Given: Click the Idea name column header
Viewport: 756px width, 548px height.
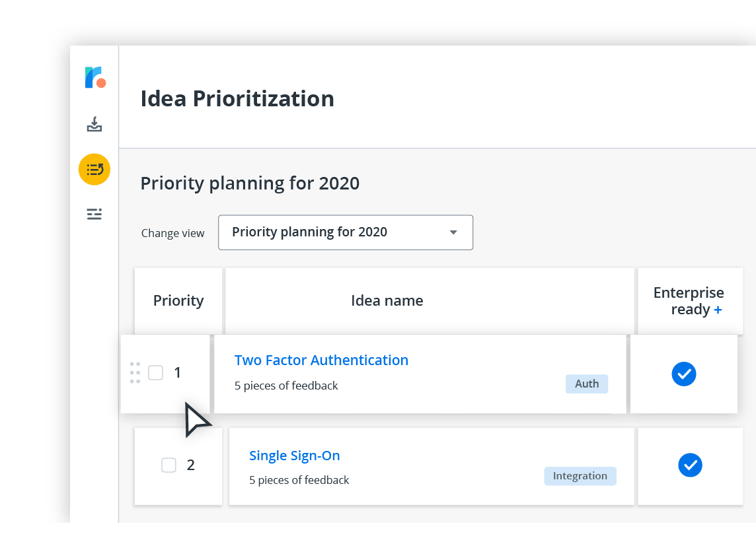Looking at the screenshot, I should [387, 301].
